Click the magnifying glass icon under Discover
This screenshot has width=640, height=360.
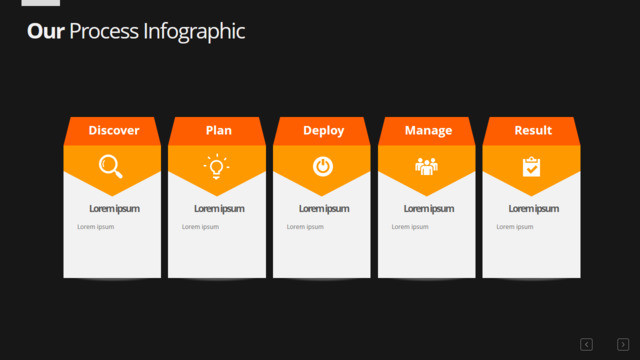click(x=111, y=167)
